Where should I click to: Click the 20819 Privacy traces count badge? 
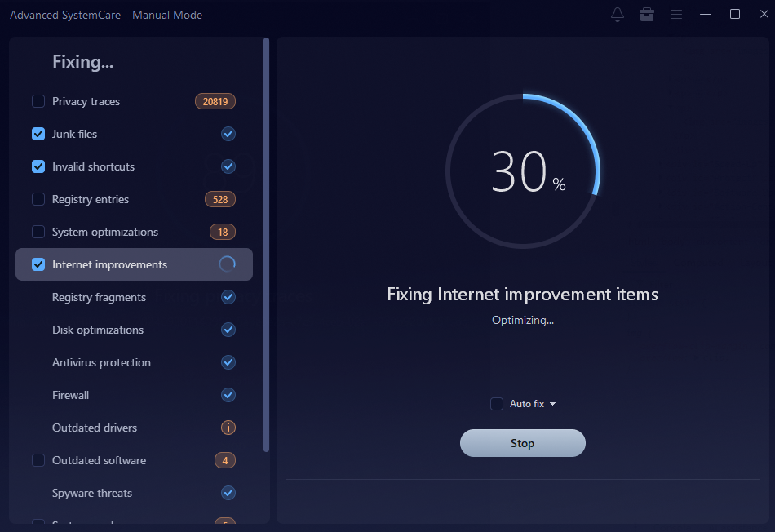[215, 101]
